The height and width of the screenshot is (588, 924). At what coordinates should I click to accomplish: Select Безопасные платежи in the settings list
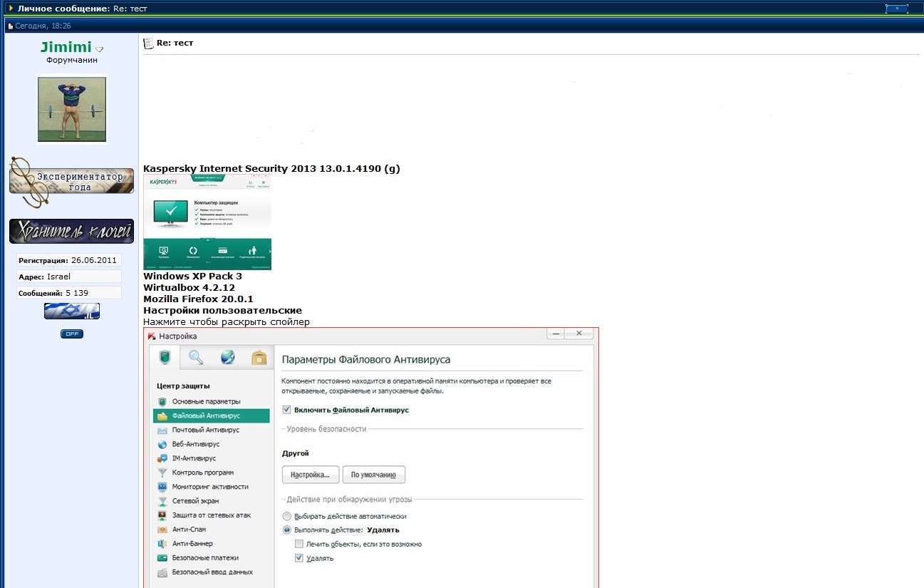click(205, 558)
